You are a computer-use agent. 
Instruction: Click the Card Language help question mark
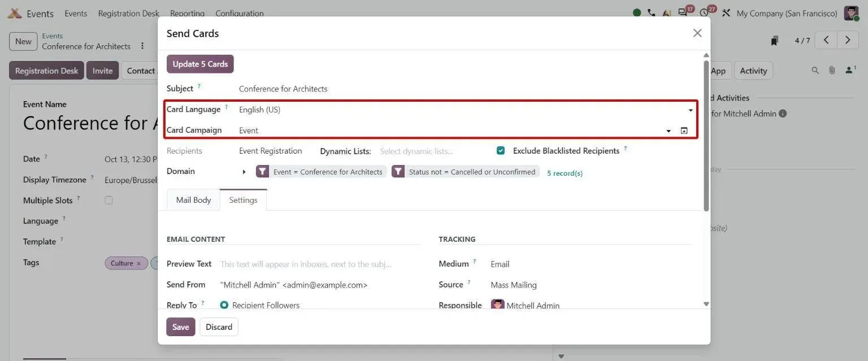click(226, 107)
